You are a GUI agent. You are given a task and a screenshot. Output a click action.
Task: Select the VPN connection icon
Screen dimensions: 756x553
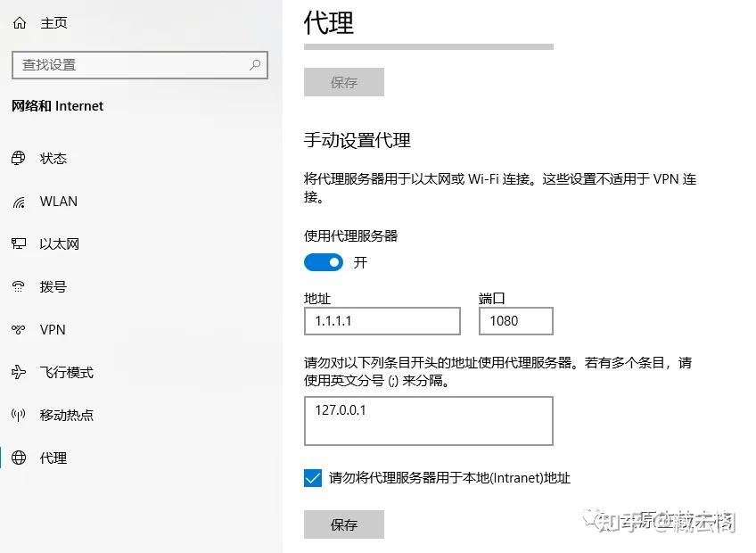[x=19, y=329]
